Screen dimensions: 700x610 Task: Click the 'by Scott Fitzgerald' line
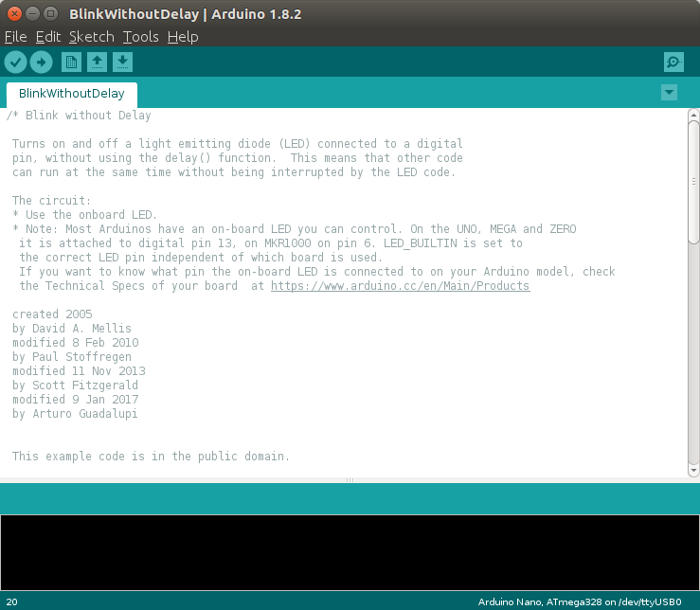75,386
